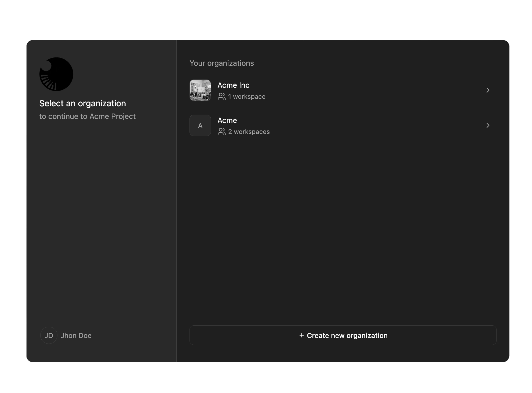Select the Acme Inc organization name
Screen dimensions: 532x393
233,85
